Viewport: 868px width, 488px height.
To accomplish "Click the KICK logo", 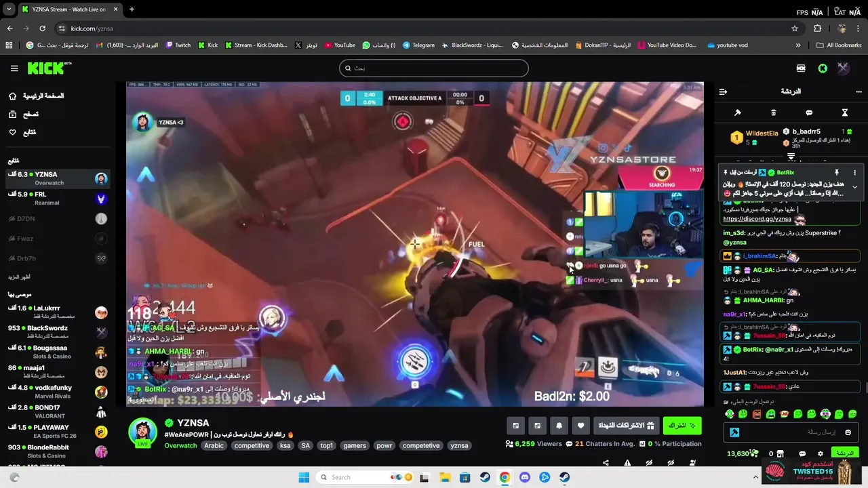I will (x=49, y=68).
